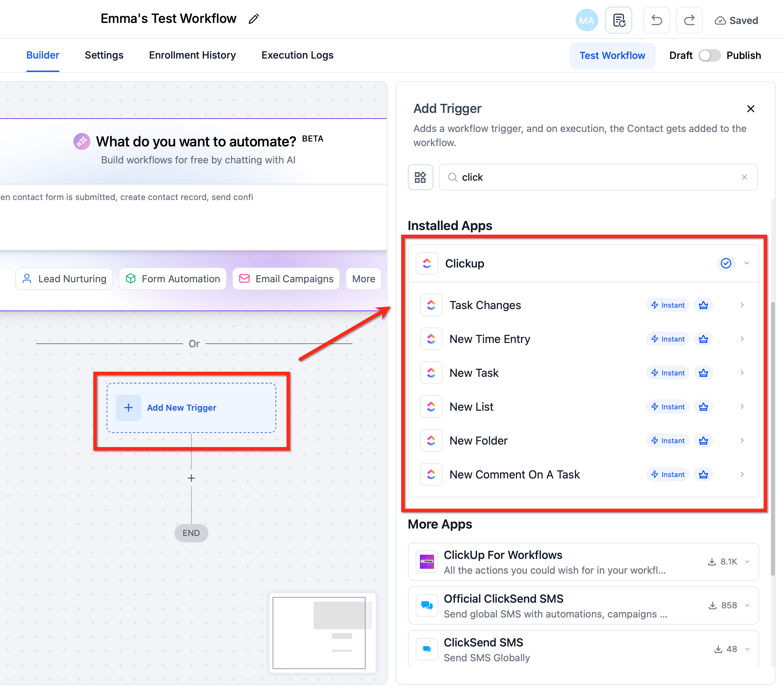Viewport: 784px width, 693px height.
Task: Click the pencil icon to rename workflow
Action: pos(254,19)
